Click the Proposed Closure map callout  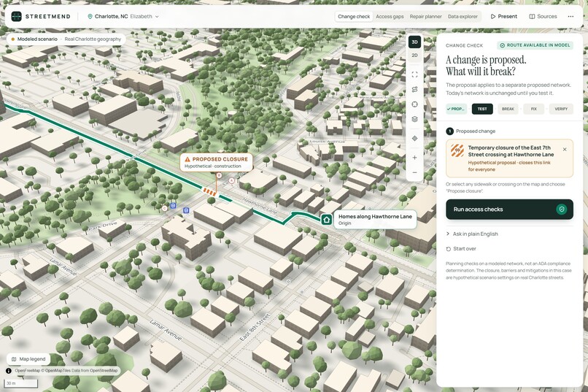pyautogui.click(x=216, y=163)
